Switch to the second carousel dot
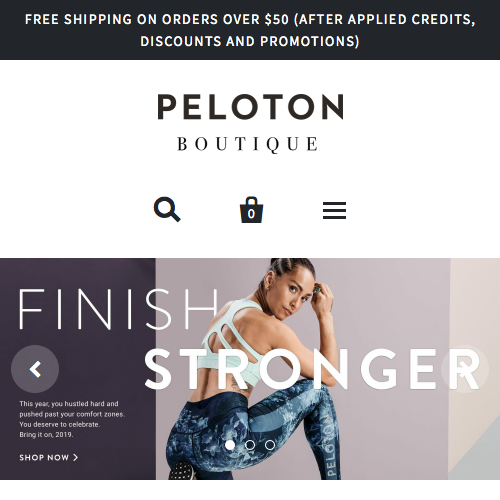Image resolution: width=500 pixels, height=500 pixels. [250, 445]
